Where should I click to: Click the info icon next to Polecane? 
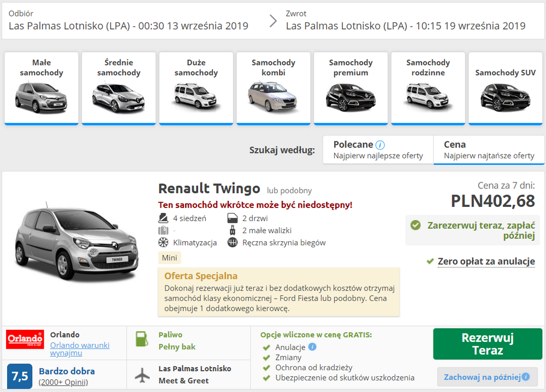click(381, 145)
